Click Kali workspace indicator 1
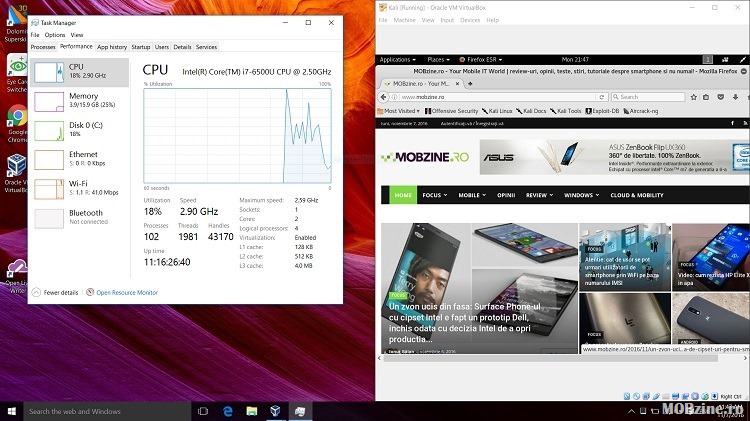This screenshot has width=750, height=421. click(707, 60)
